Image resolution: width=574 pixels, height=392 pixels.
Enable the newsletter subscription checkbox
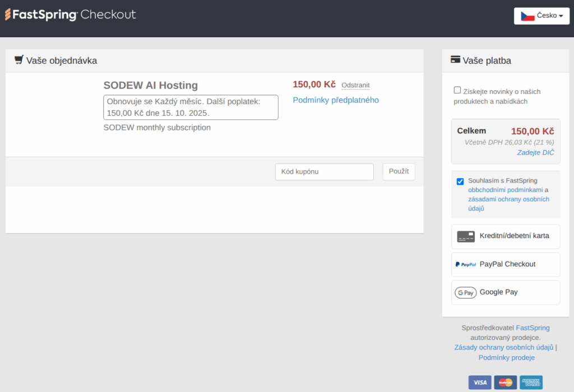[x=457, y=90]
